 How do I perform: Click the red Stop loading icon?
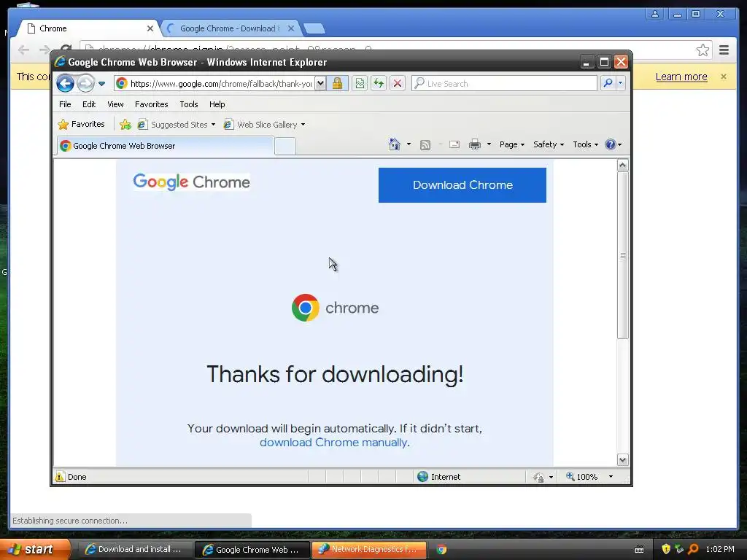pyautogui.click(x=398, y=83)
